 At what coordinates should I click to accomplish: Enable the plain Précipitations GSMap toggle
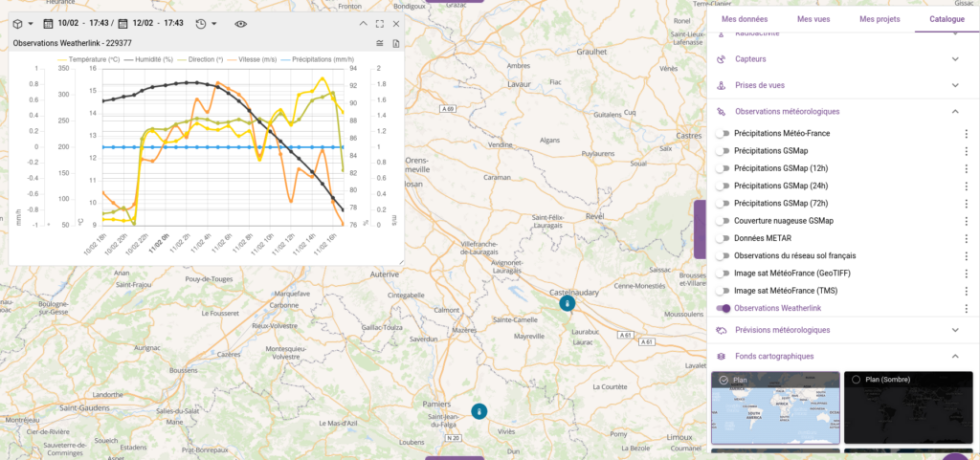click(x=724, y=151)
